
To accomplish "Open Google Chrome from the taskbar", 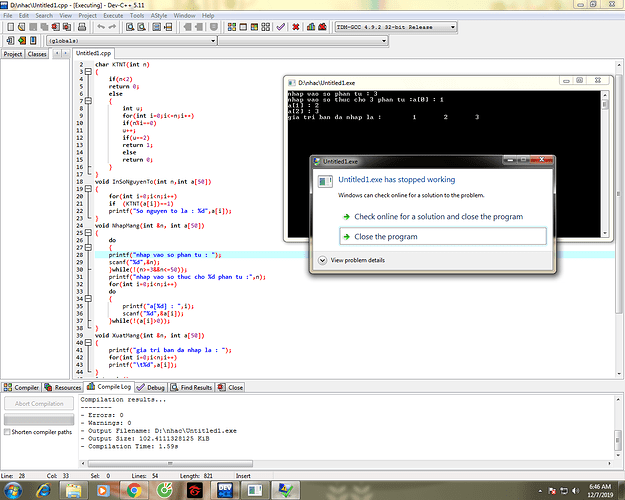I will [133, 489].
